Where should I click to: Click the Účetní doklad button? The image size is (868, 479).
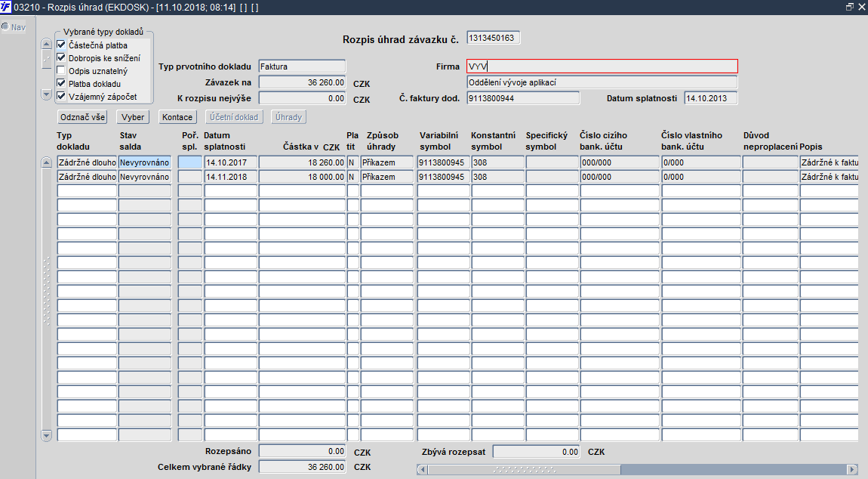[234, 117]
